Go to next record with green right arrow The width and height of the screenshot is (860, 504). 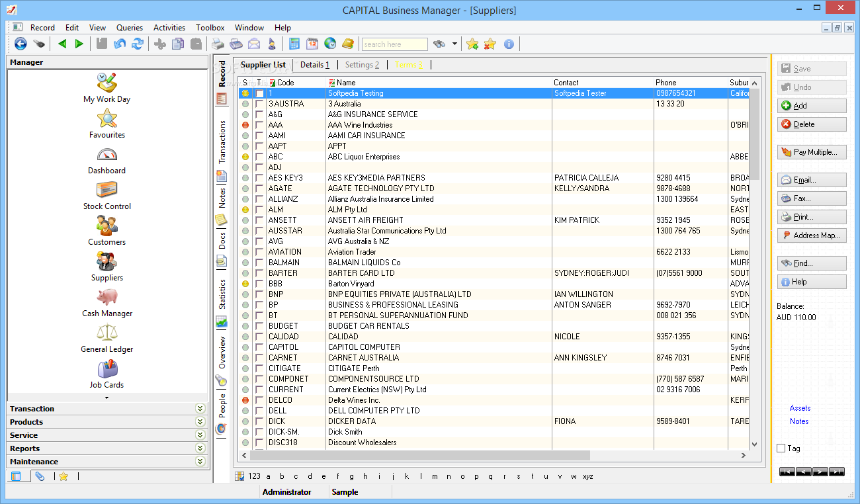pyautogui.click(x=79, y=44)
